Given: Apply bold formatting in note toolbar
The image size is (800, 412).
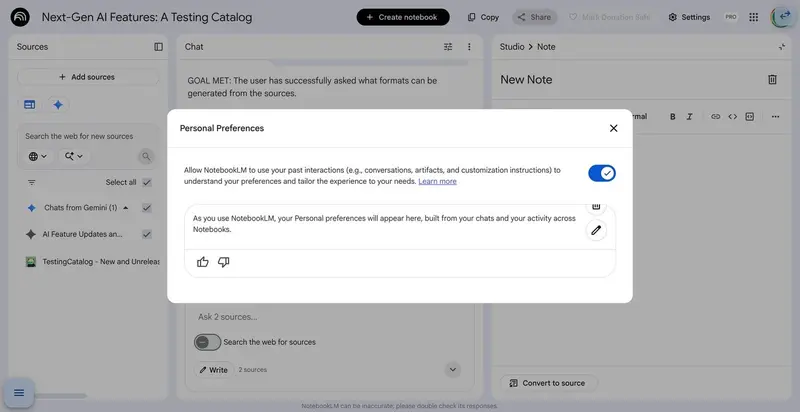Looking at the screenshot, I should 672,117.
